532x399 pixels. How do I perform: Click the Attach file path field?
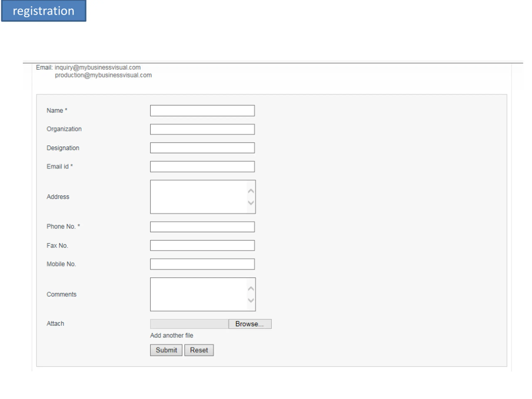189,324
